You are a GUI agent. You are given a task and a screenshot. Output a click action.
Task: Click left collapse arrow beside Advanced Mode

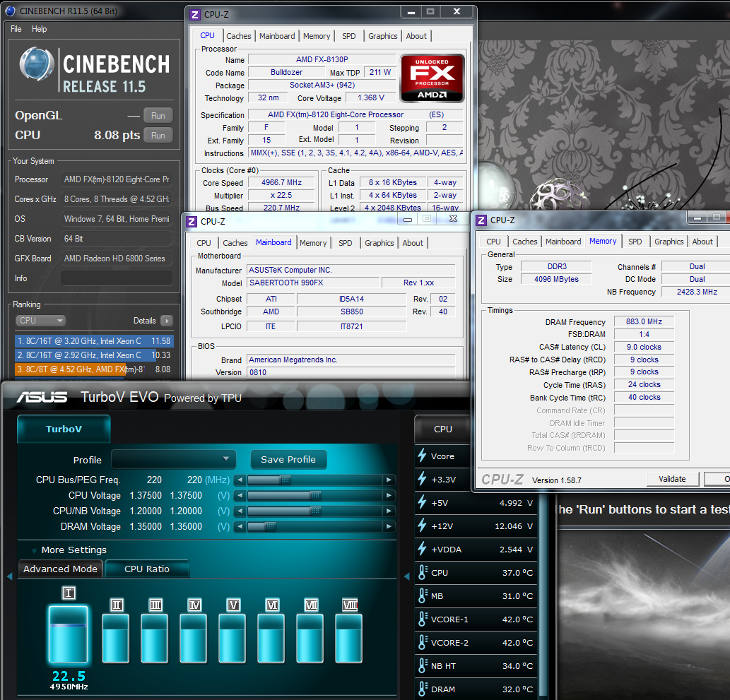(9, 576)
